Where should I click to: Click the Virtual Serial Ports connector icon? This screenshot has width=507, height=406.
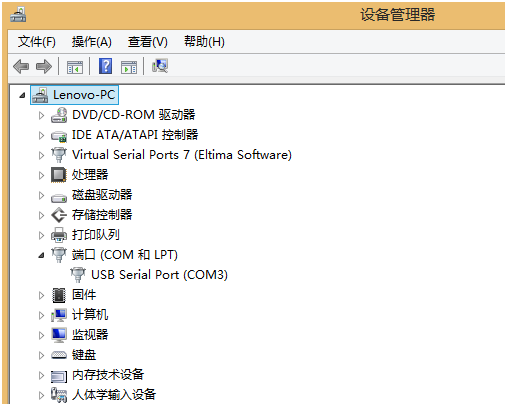[x=59, y=155]
